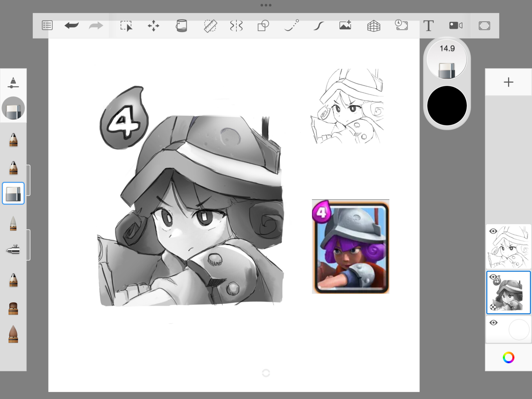Expand the brush size 14.9 puck
Viewport: 532px width, 399px height.
pos(447,59)
